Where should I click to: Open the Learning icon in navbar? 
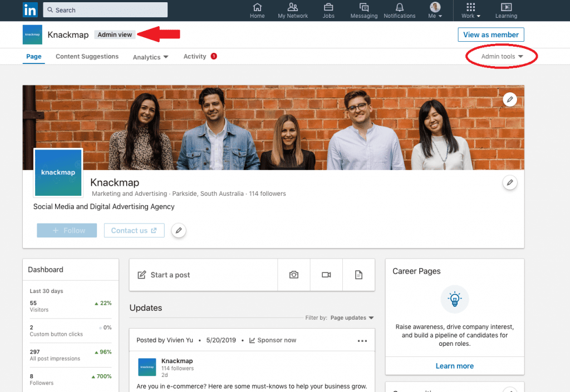(506, 11)
